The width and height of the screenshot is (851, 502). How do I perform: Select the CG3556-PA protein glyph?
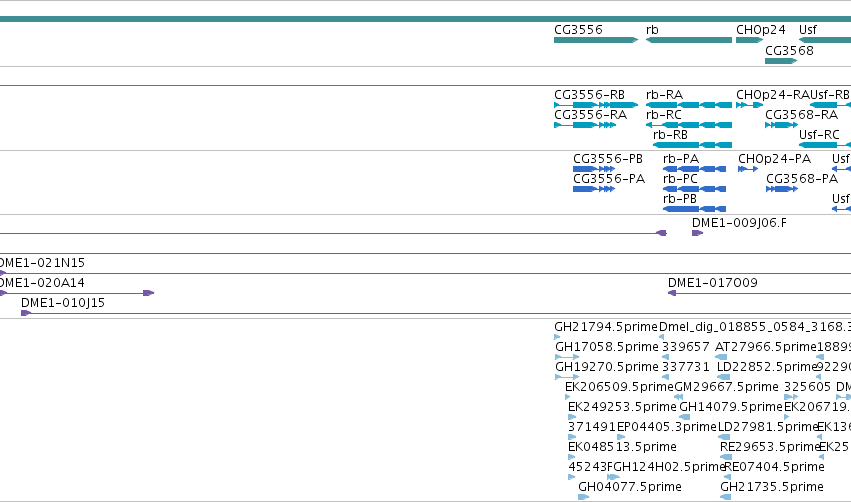tap(594, 189)
